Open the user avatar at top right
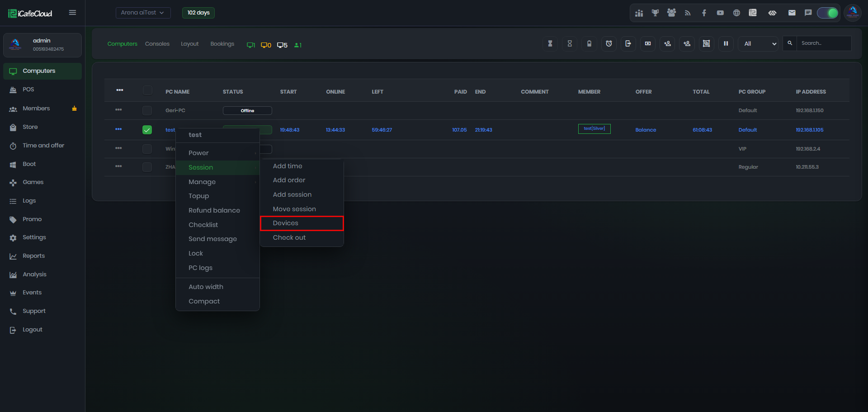This screenshot has height=412, width=868. (x=853, y=13)
